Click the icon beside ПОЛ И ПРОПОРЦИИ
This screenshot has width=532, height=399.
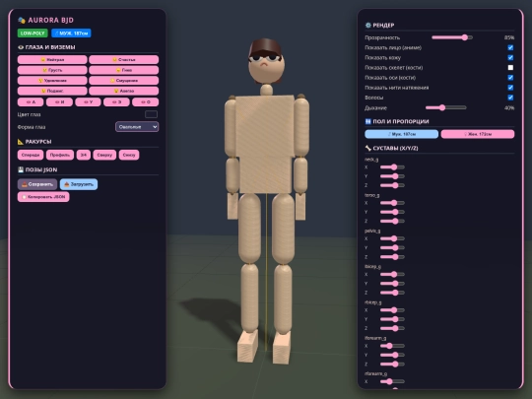pyautogui.click(x=368, y=121)
